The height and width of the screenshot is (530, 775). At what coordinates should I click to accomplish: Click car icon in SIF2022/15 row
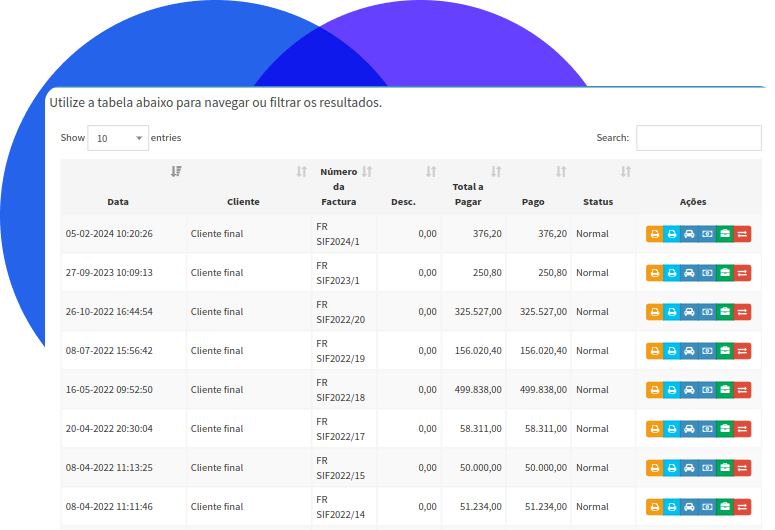coord(689,468)
